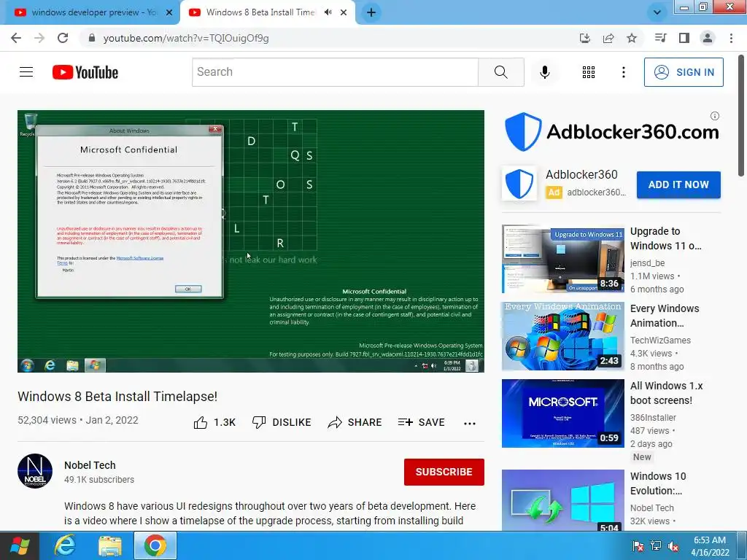The height and width of the screenshot is (560, 747).
Task: Reload the YouTube page
Action: pyautogui.click(x=63, y=38)
